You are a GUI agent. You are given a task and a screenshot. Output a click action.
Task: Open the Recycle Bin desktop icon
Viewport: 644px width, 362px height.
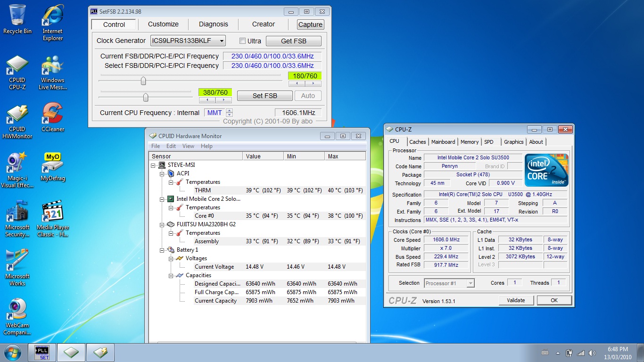point(17,19)
